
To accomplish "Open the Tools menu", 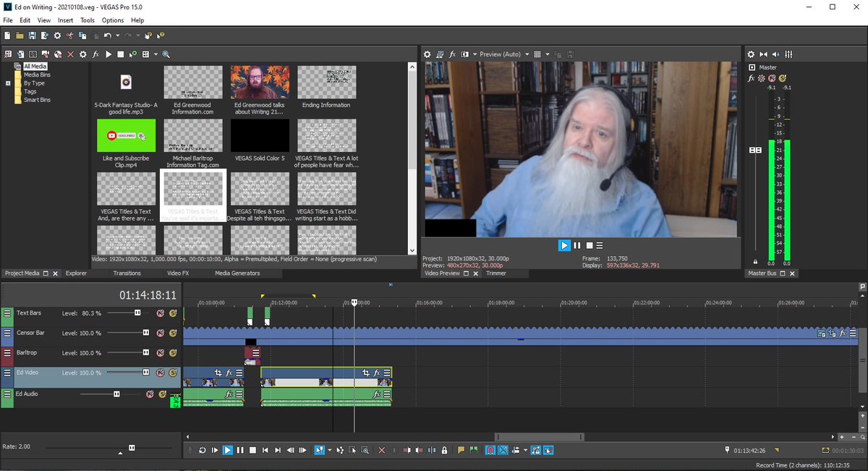I will coord(88,20).
